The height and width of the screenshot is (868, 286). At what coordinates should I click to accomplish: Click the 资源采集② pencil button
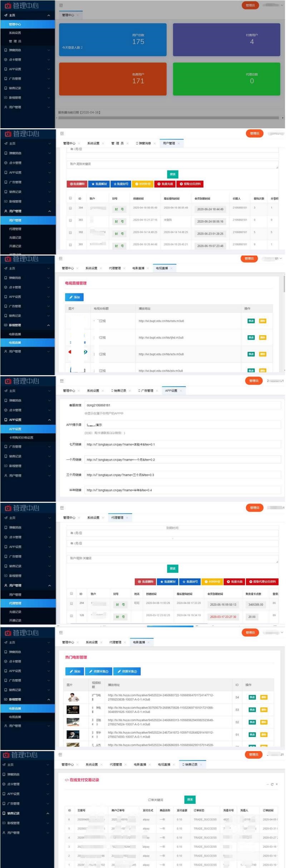127,671
